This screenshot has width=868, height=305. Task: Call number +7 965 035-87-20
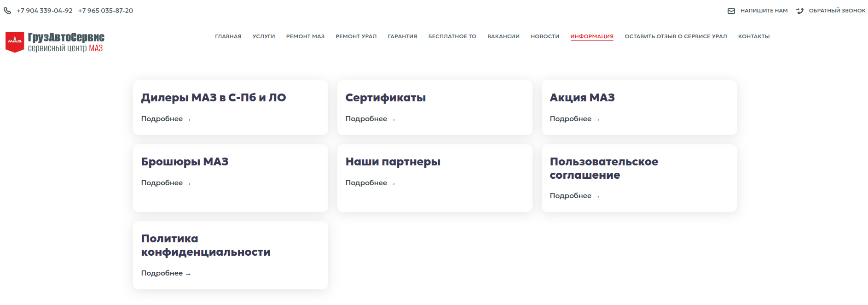105,11
